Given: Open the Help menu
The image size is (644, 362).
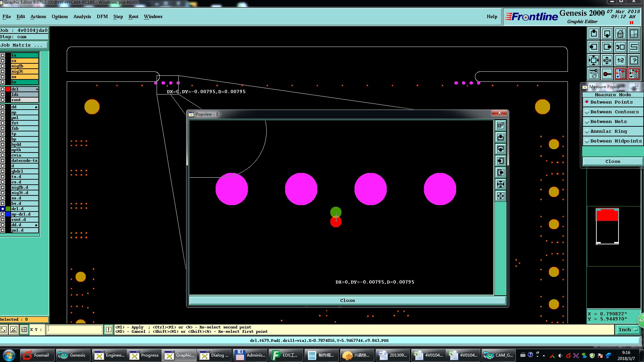Looking at the screenshot, I should coord(492,16).
